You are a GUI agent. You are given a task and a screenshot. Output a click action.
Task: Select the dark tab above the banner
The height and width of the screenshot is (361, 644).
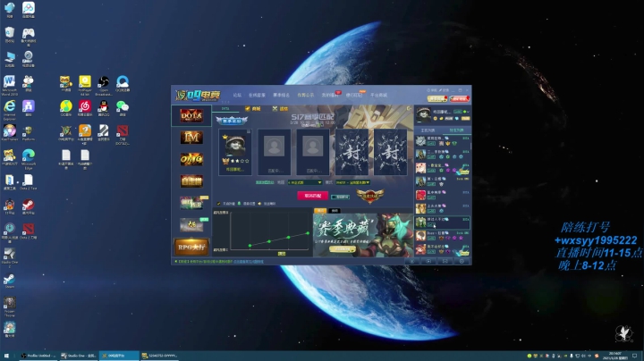click(x=335, y=211)
